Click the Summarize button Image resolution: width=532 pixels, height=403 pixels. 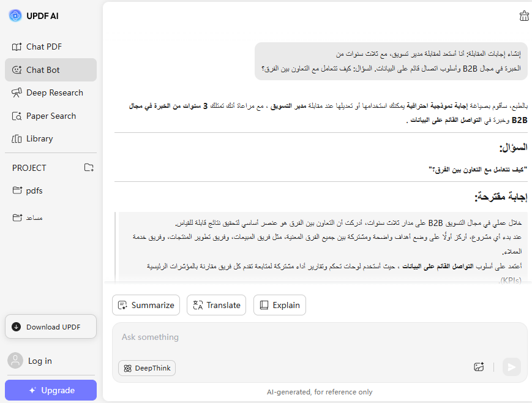click(x=146, y=305)
